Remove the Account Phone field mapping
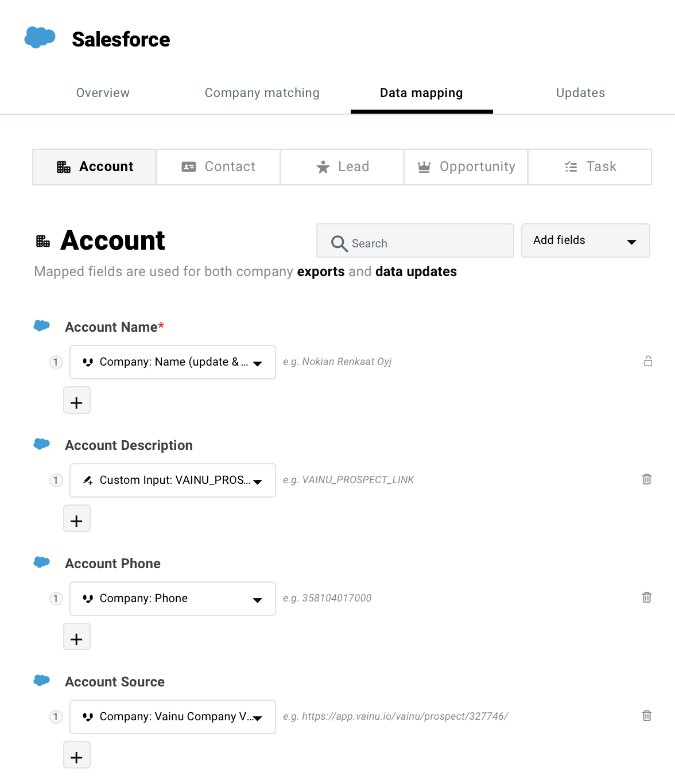Image resolution: width=675 pixels, height=784 pixels. point(647,597)
